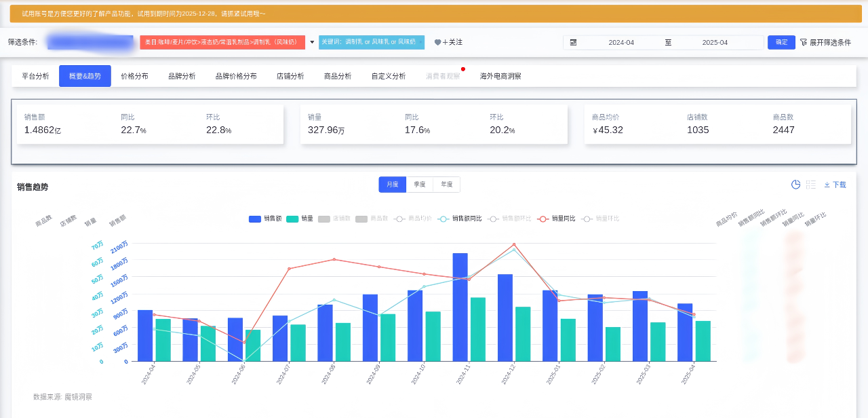Remove the 关键词 filter tag with its x
Viewport: 868px width, 418px height.
click(x=420, y=42)
